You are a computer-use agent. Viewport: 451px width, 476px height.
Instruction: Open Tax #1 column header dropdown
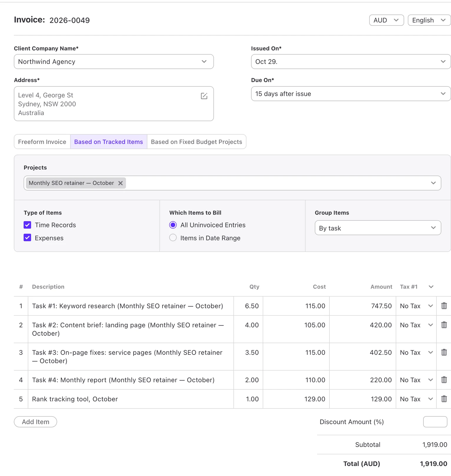(x=431, y=287)
